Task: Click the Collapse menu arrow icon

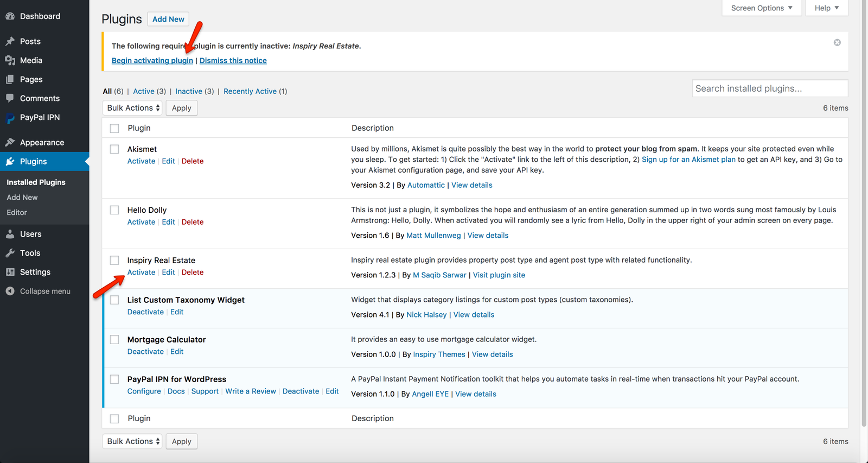Action: point(10,291)
